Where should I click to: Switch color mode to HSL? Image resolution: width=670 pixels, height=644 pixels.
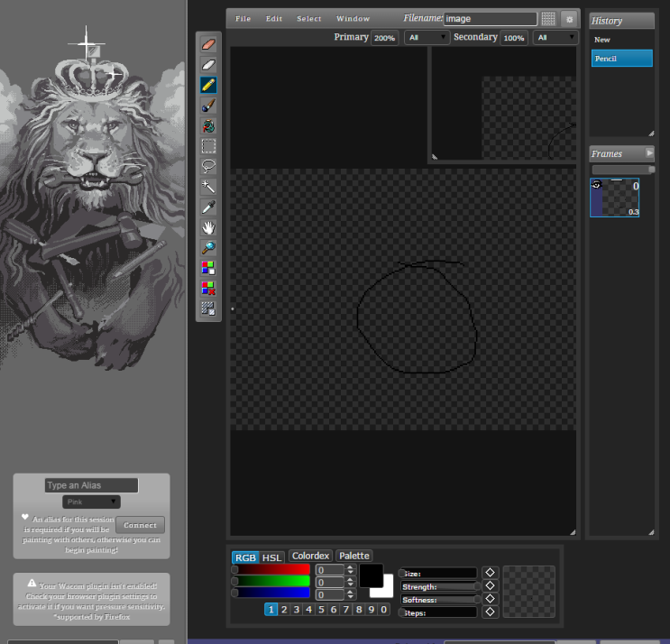[271, 557]
